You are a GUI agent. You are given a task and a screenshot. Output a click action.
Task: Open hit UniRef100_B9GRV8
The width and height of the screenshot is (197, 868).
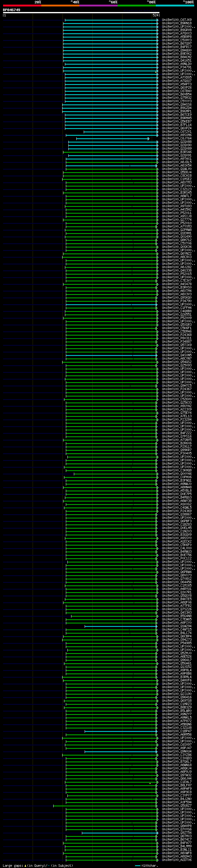pyautogui.click(x=177, y=30)
